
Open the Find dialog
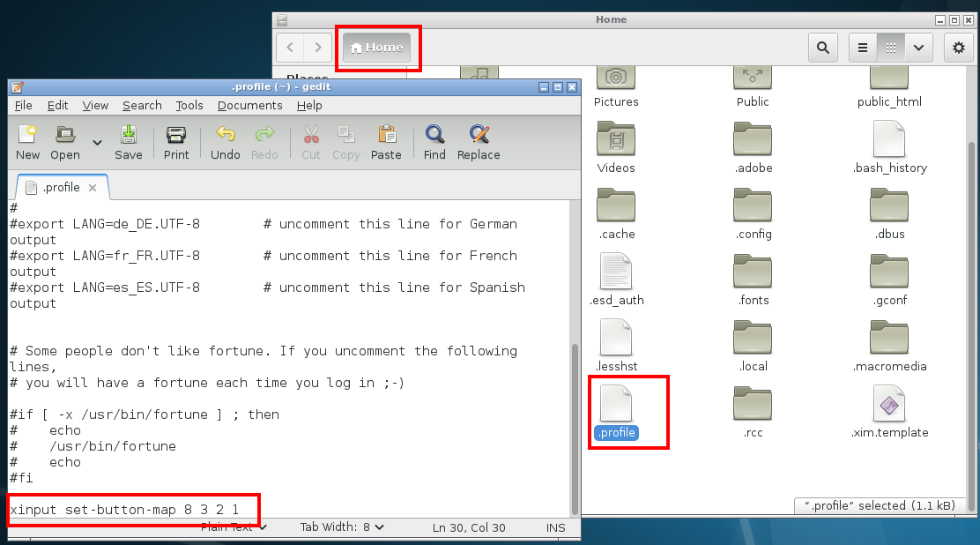point(434,142)
